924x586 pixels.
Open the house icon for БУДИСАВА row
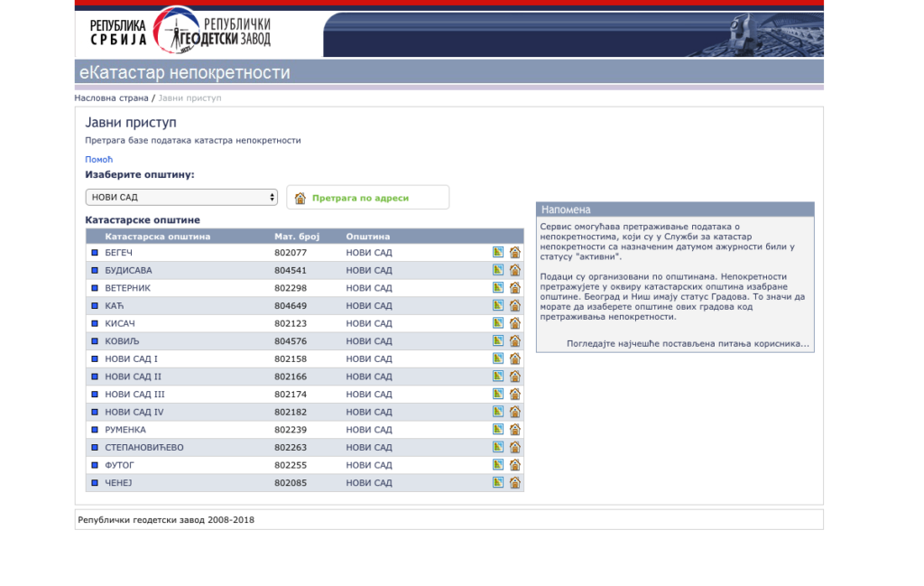pos(515,270)
